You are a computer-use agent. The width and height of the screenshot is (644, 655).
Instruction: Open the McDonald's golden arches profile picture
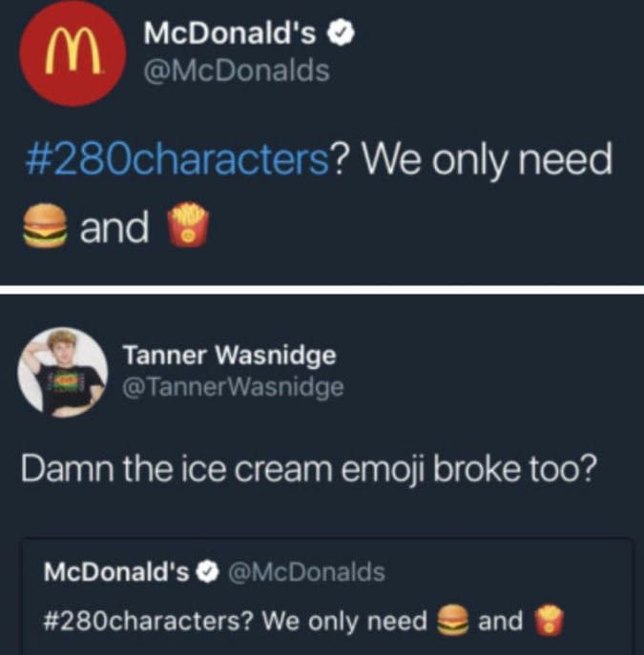[73, 53]
